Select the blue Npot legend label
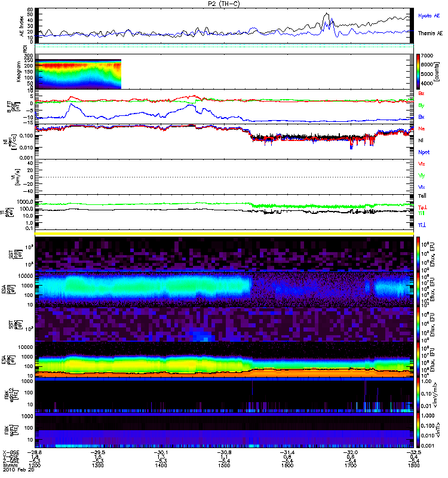The height and width of the screenshot is (478, 448). (424, 152)
